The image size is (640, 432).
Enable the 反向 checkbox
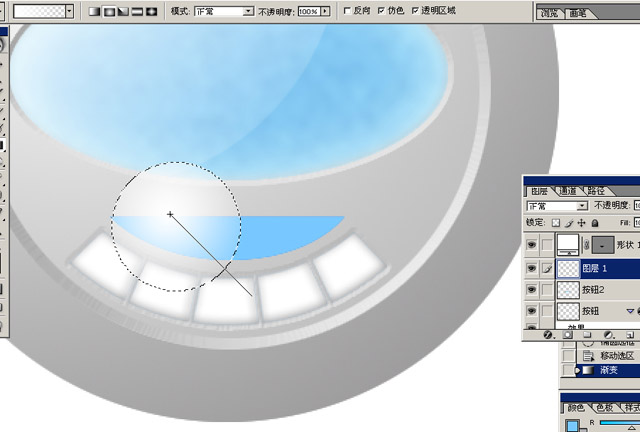click(x=347, y=11)
